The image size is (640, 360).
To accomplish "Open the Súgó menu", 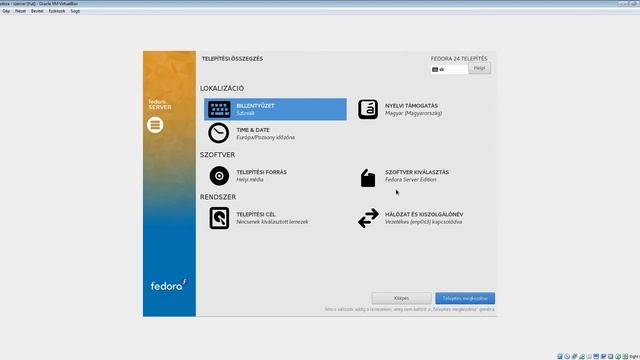I will pos(75,11).
